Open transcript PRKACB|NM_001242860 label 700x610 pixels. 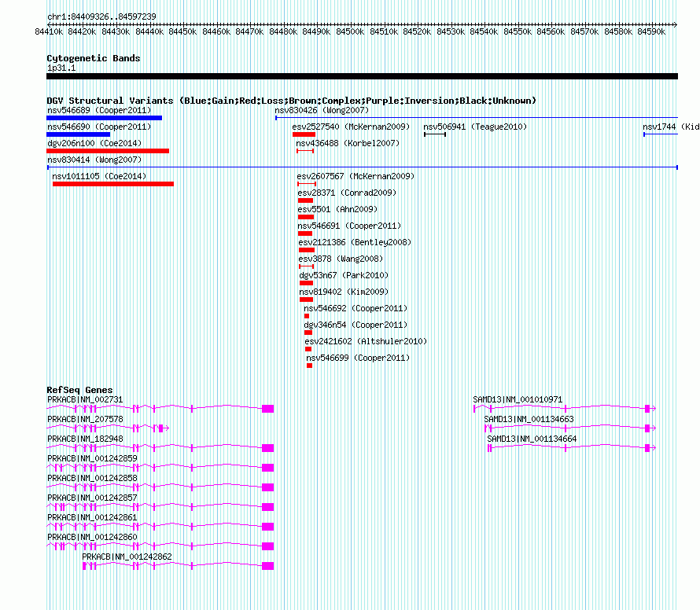point(92,537)
